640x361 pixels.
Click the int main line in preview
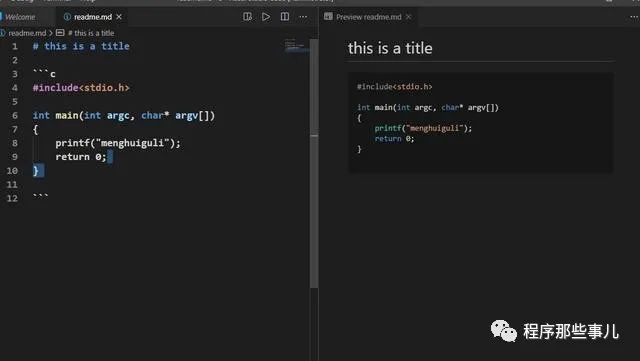coord(428,107)
